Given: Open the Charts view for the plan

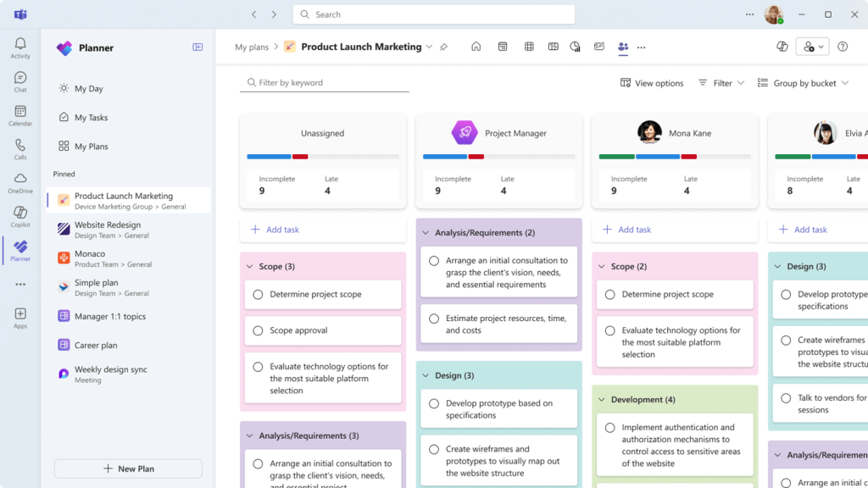Looking at the screenshot, I should (575, 47).
